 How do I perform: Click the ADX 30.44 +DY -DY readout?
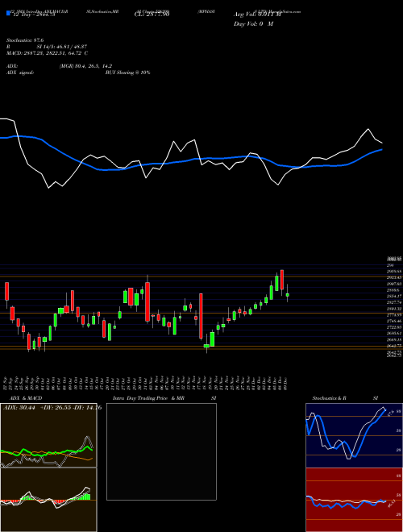52,408
